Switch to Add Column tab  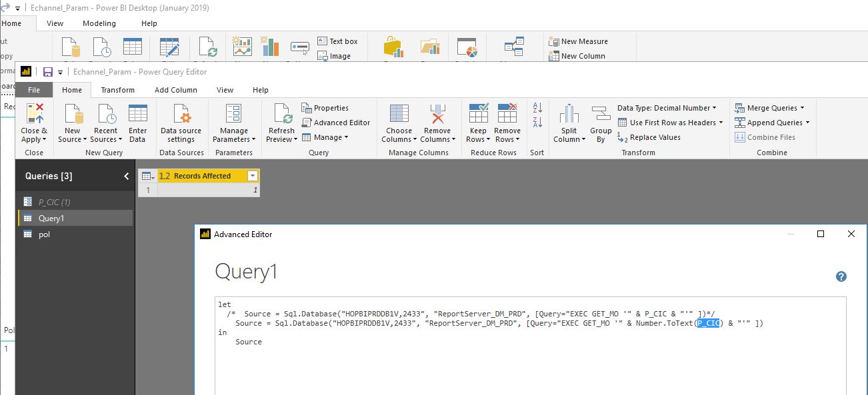pos(176,90)
